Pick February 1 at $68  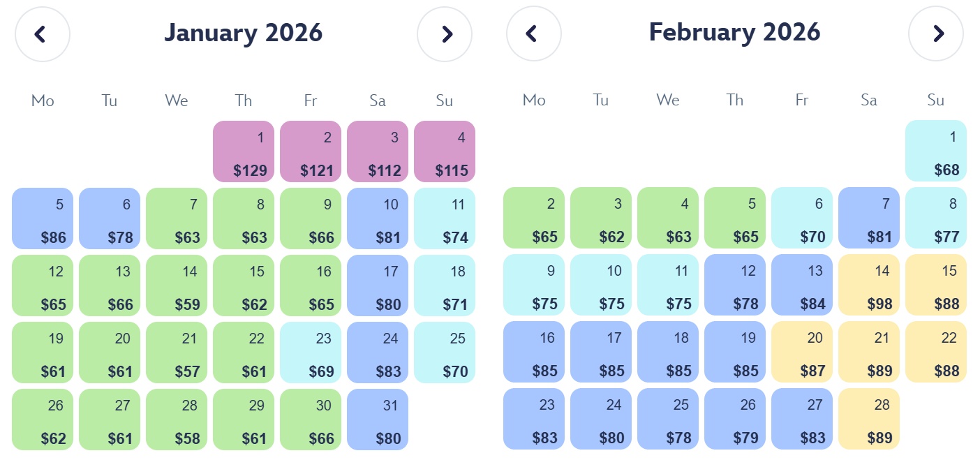tap(936, 151)
